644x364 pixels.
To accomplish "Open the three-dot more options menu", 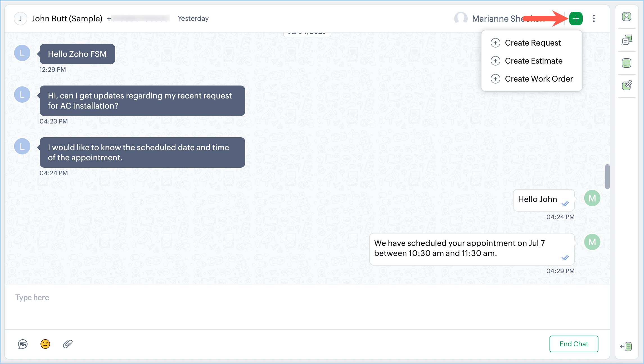I will tap(594, 19).
